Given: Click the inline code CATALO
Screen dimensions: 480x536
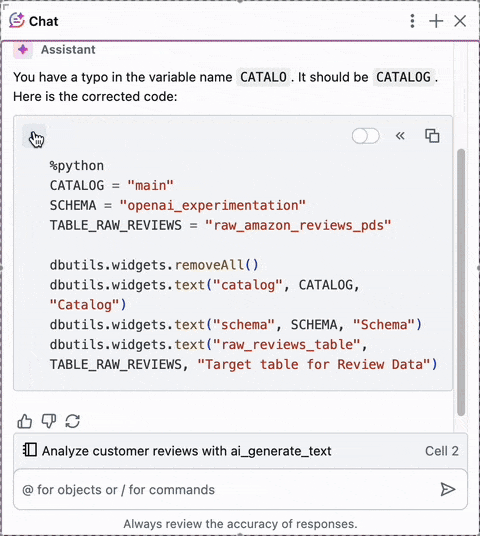Looking at the screenshot, I should [x=263, y=77].
